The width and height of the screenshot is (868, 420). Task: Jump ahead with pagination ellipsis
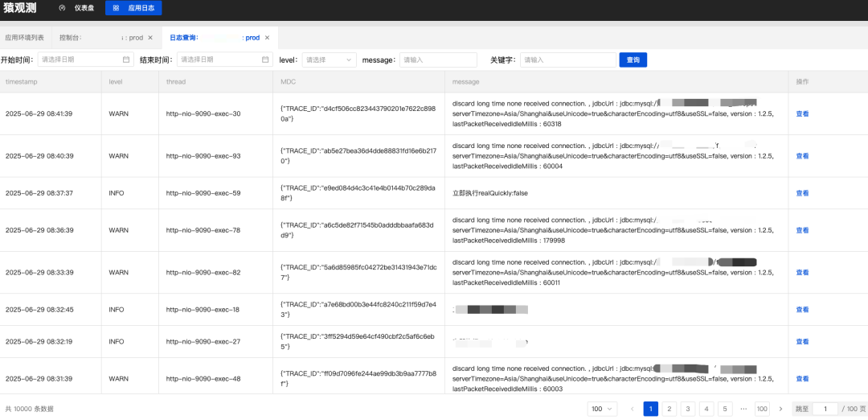coord(743,409)
